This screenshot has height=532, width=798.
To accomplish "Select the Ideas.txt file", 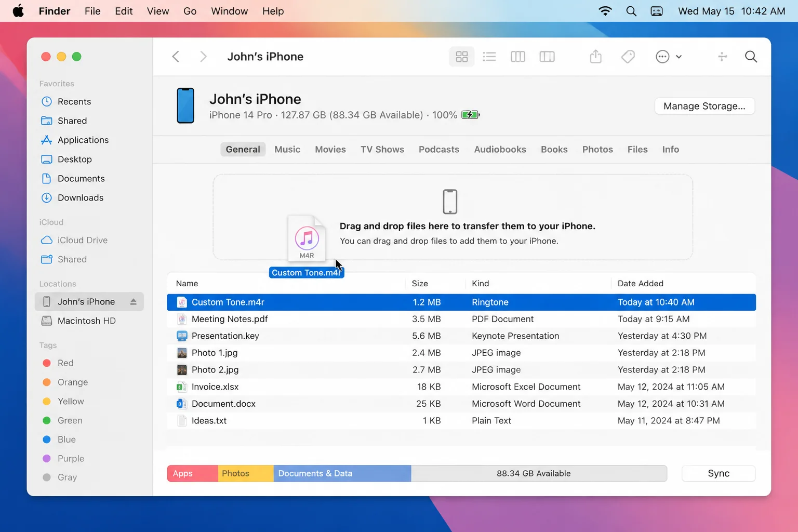I will 461,421.
